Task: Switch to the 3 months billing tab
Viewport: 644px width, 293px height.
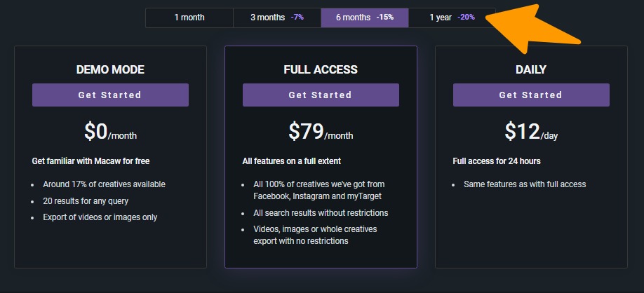Action: pos(276,18)
